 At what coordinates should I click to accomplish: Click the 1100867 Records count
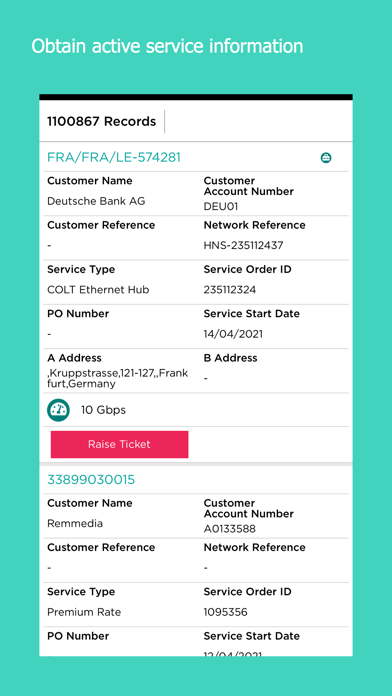(102, 122)
